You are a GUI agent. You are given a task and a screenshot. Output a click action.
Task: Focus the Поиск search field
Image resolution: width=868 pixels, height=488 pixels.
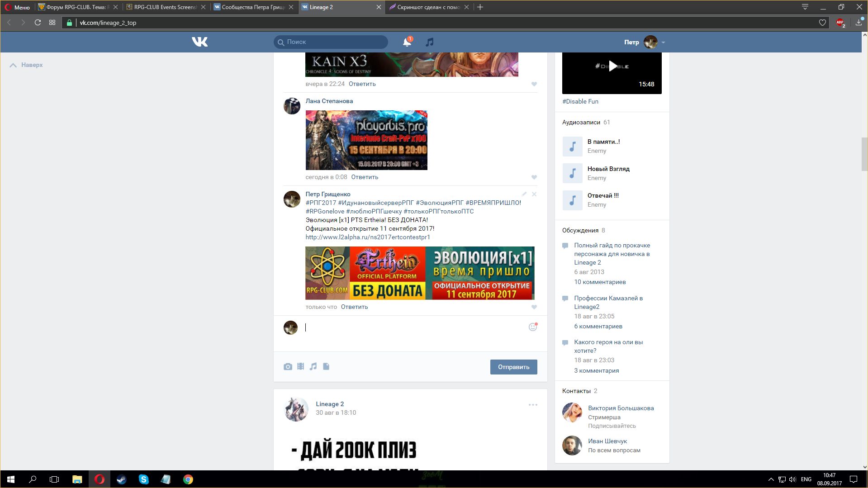(331, 42)
